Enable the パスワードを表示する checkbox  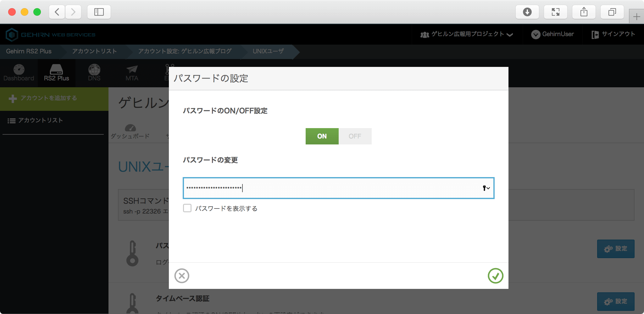[187, 208]
